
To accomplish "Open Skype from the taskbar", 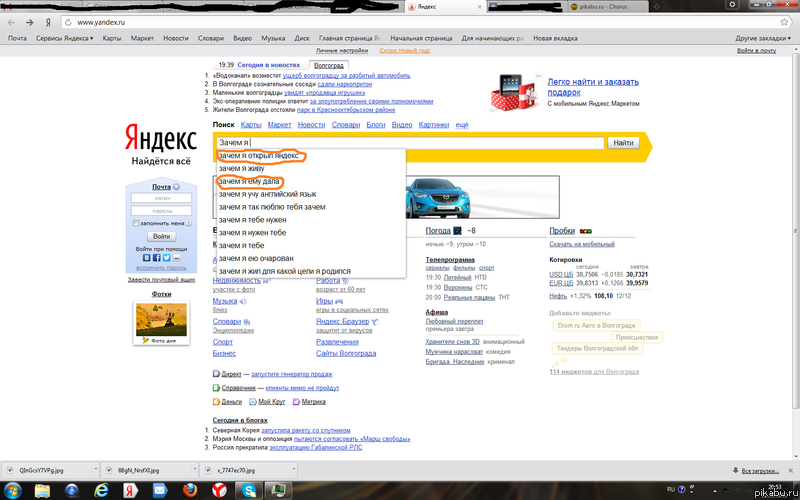I will point(249,491).
